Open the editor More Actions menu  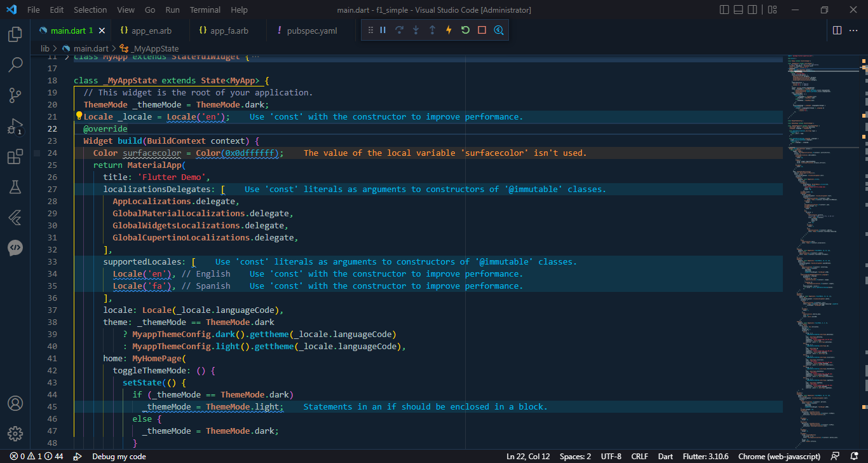coord(855,31)
